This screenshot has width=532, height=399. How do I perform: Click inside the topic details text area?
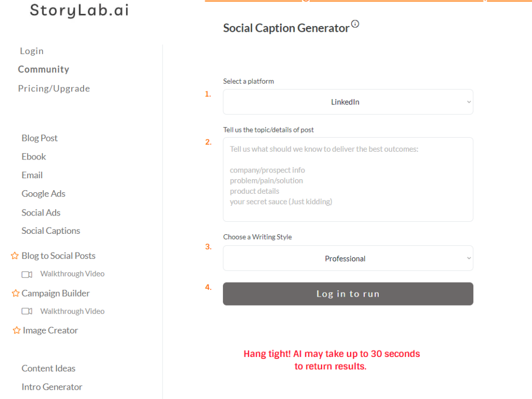pos(348,179)
